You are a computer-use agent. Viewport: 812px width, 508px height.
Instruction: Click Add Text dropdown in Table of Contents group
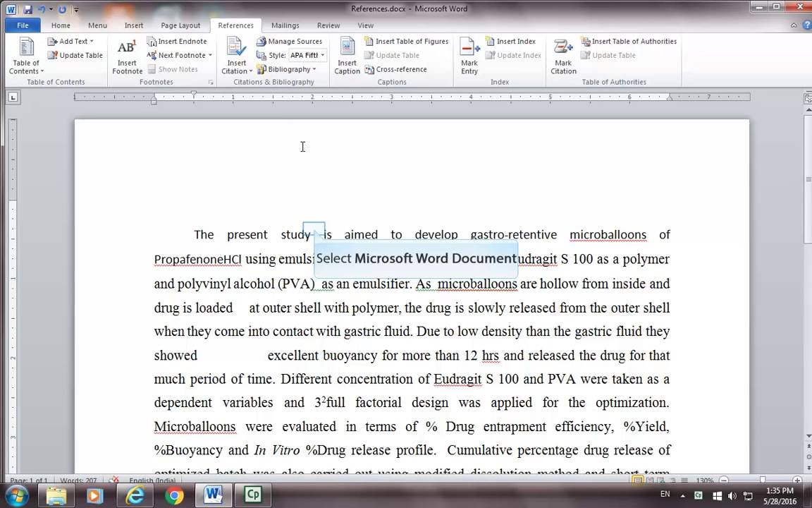[70, 42]
